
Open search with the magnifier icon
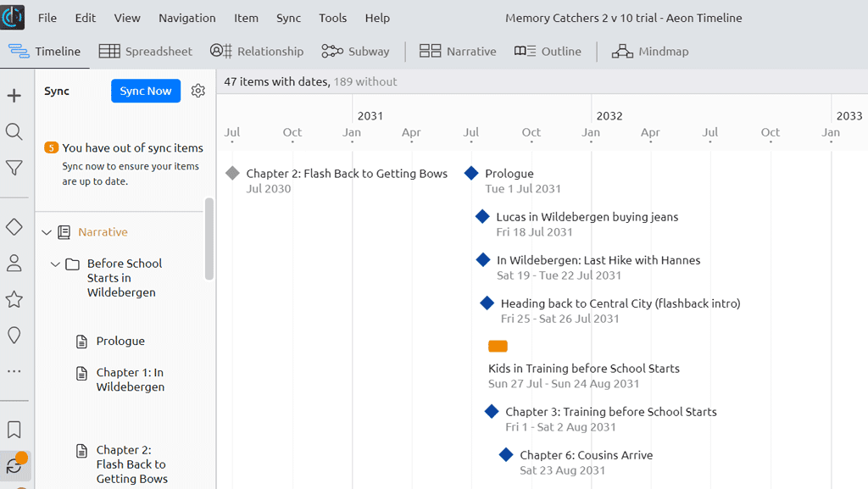pos(14,131)
